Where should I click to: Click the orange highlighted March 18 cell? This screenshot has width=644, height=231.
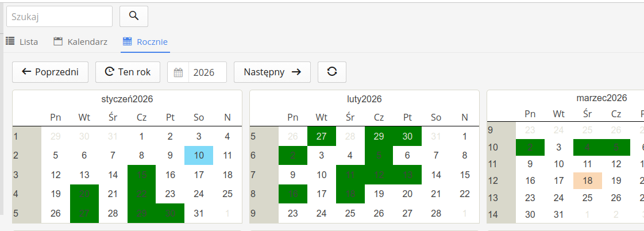[x=587, y=180]
